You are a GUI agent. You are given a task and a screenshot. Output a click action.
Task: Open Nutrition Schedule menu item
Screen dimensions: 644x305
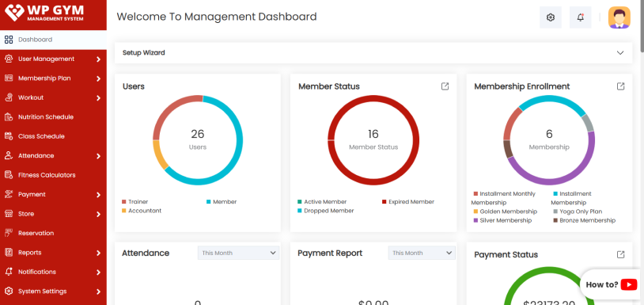53,117
